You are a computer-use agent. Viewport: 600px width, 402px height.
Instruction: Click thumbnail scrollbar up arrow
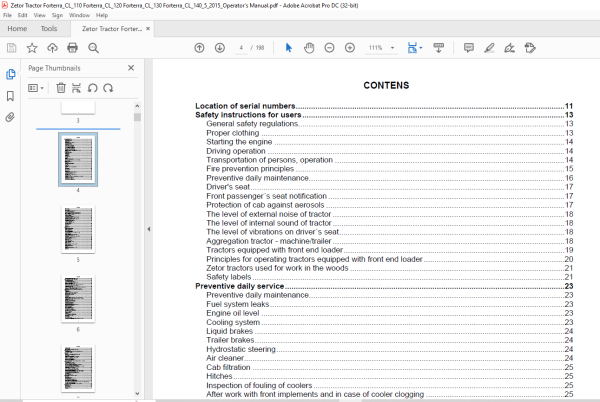(137, 106)
